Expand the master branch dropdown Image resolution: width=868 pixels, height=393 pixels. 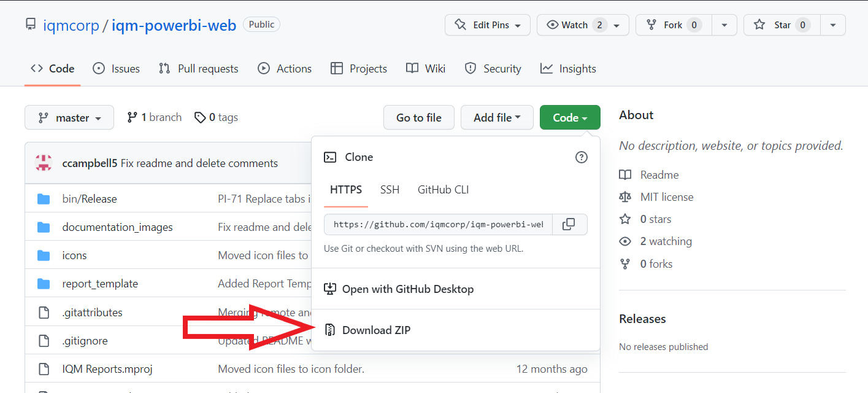click(69, 118)
